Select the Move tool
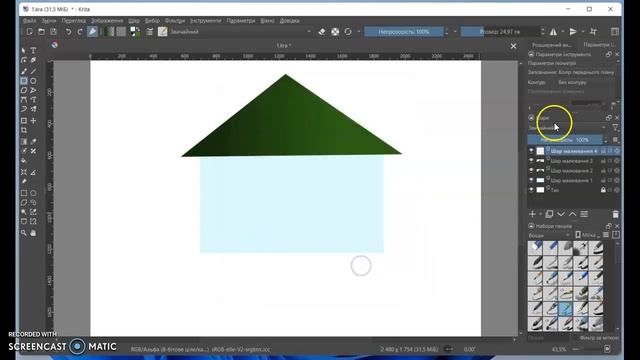This screenshot has height=360, width=640. click(x=33, y=121)
